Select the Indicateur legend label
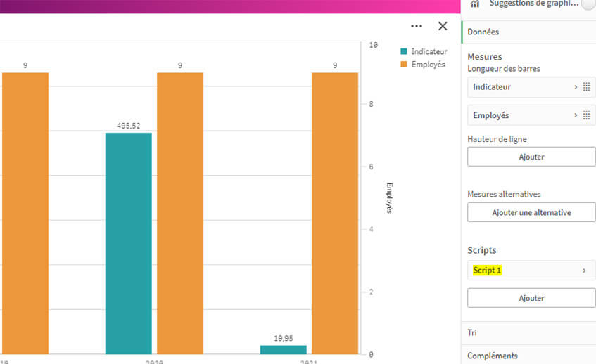 tap(429, 51)
